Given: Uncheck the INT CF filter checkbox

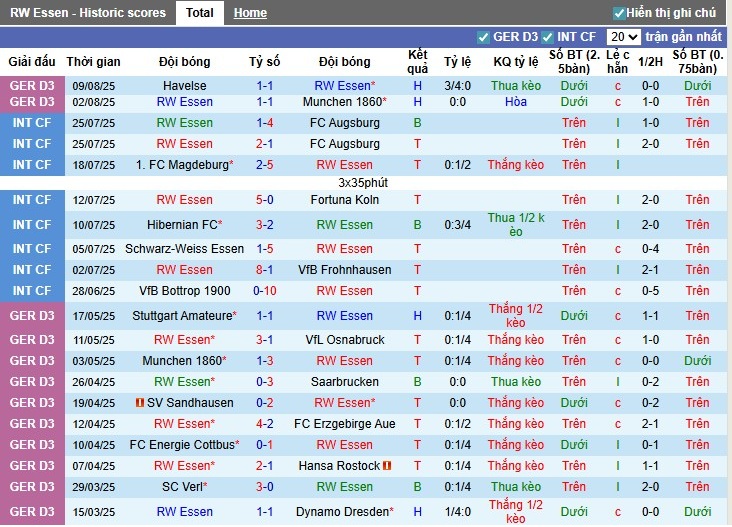Looking at the screenshot, I should click(547, 37).
